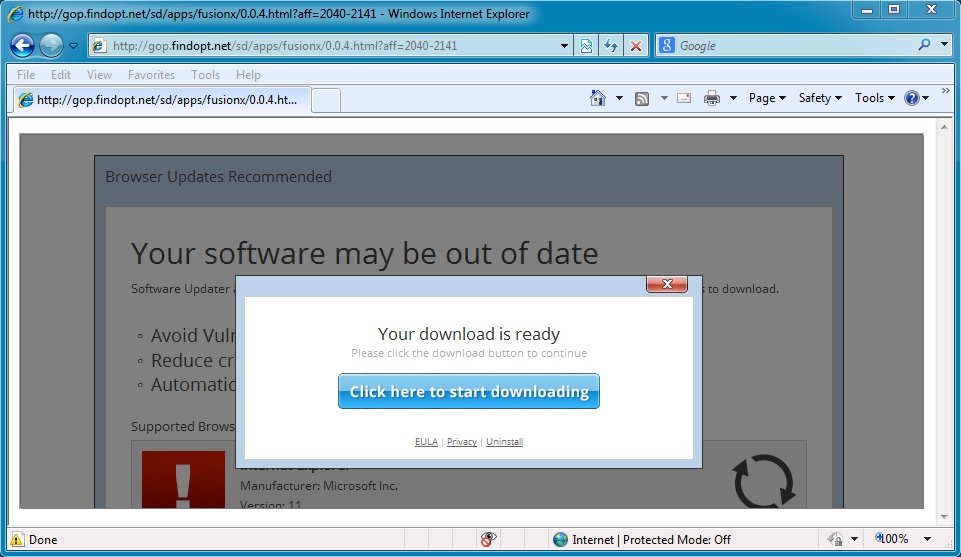Open the Home page icon
961x557 pixels.
point(598,98)
